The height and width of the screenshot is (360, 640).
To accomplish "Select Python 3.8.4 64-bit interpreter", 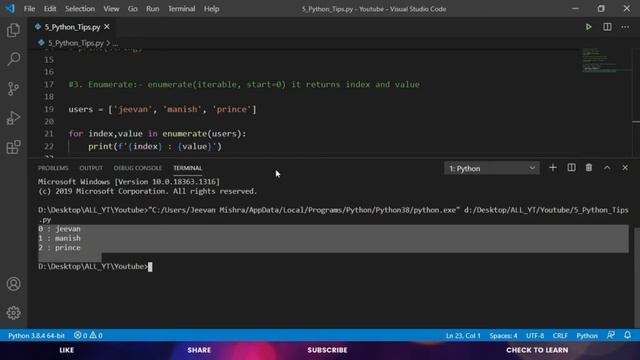I will (x=36, y=336).
